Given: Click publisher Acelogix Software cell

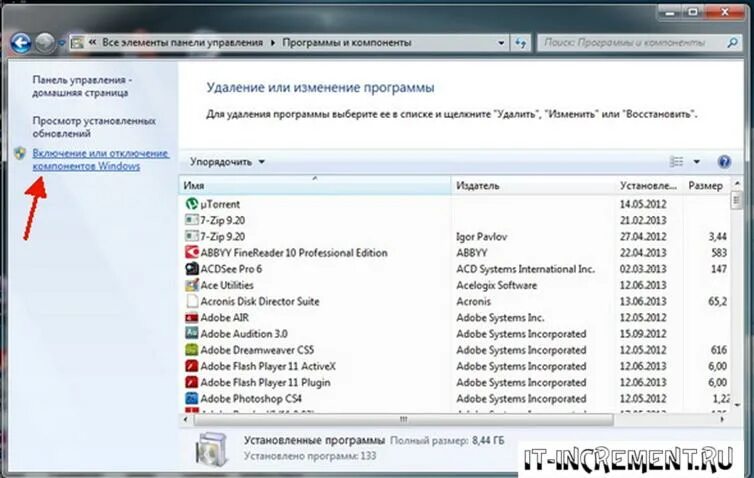Looking at the screenshot, I should [496, 285].
